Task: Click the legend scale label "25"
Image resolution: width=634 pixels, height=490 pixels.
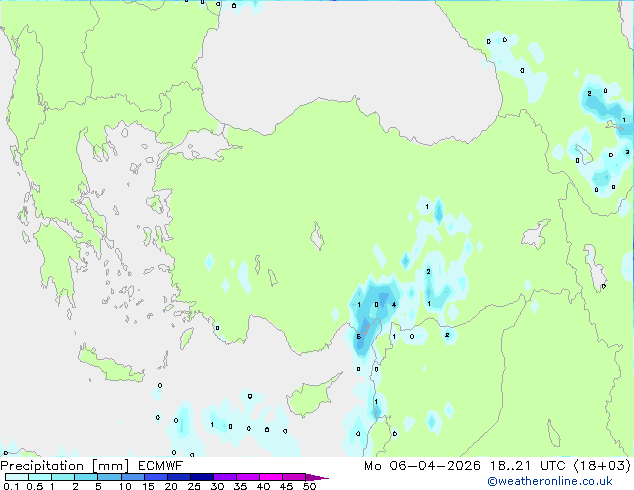Action: coord(194,486)
